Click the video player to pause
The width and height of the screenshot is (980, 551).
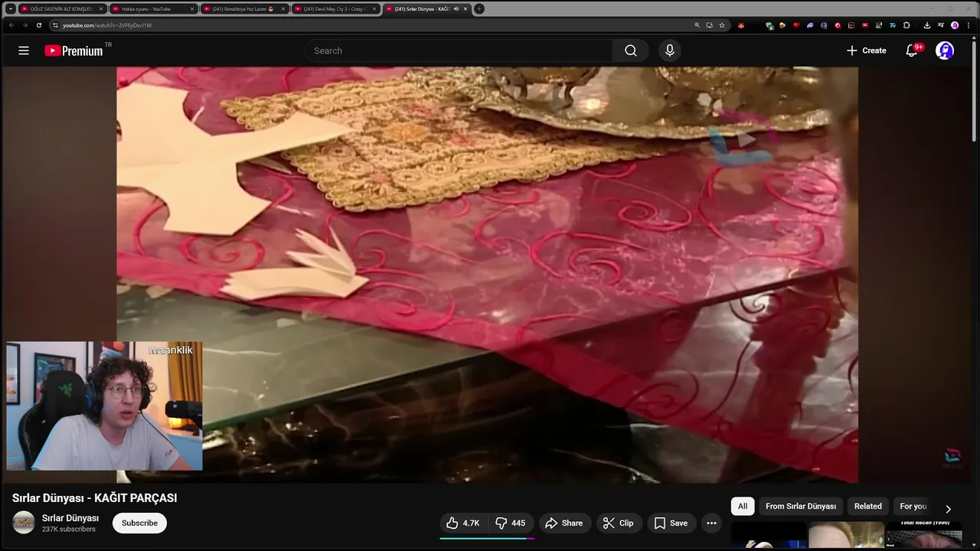pos(487,274)
